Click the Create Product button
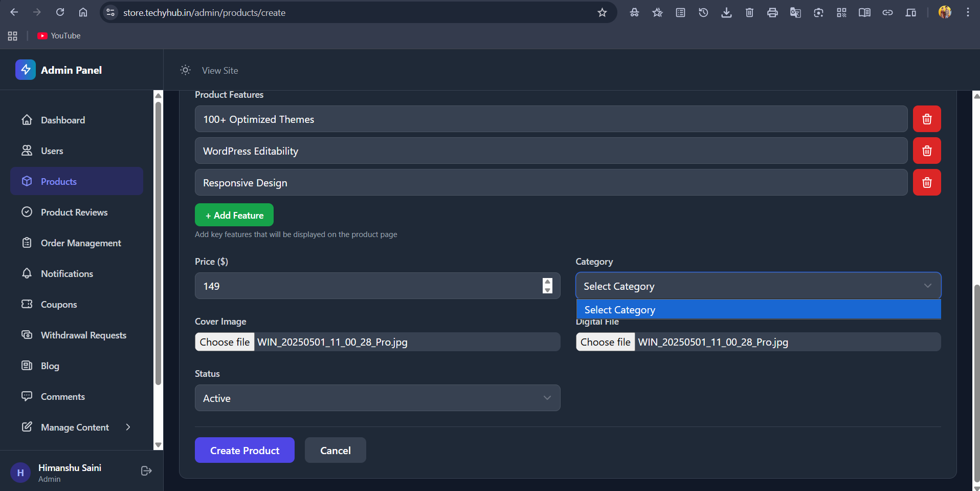Viewport: 980px width, 491px height. pos(244,451)
